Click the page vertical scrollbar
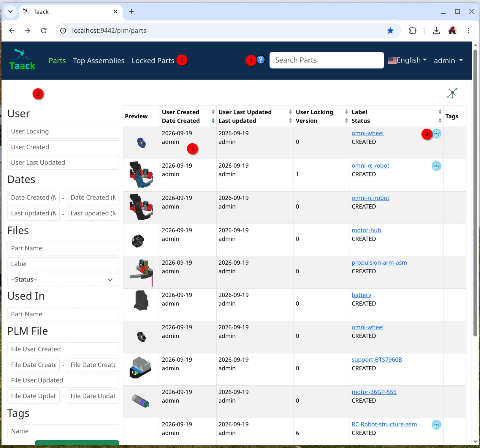 point(475,193)
